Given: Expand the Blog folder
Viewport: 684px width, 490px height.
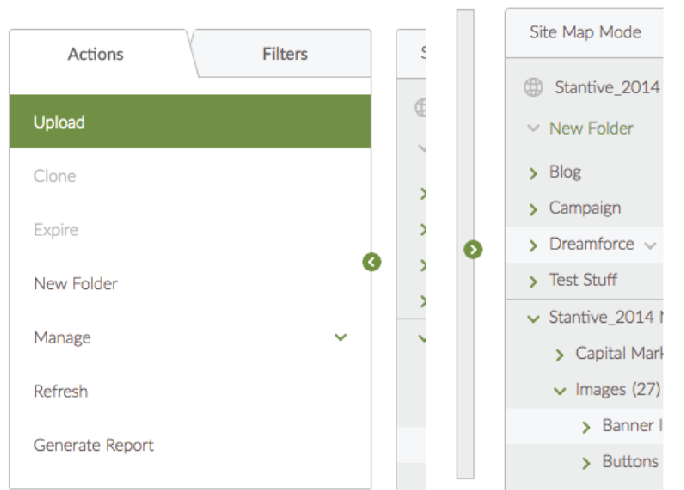Looking at the screenshot, I should pos(534,173).
